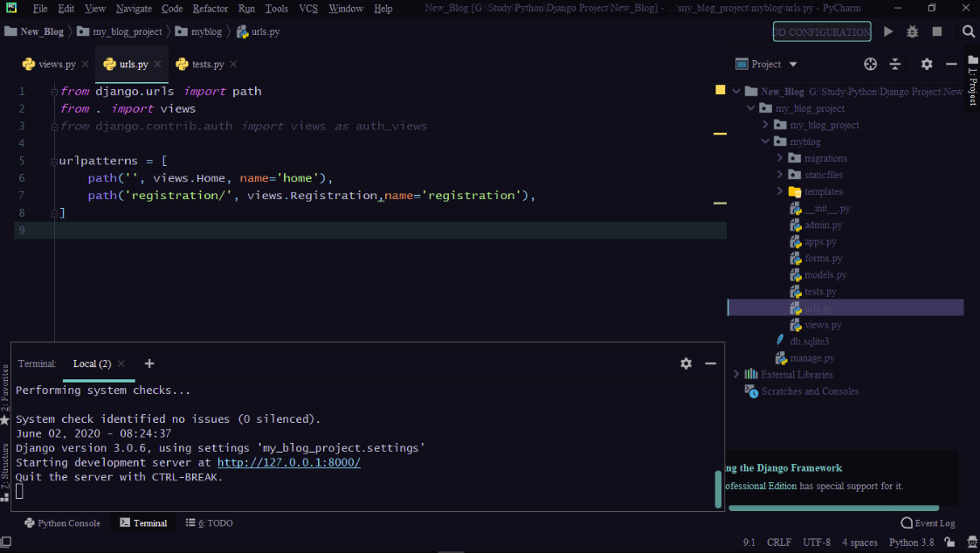Viewport: 980px width, 553px height.
Task: Toggle tool window bars corner icon
Action: click(x=5, y=542)
